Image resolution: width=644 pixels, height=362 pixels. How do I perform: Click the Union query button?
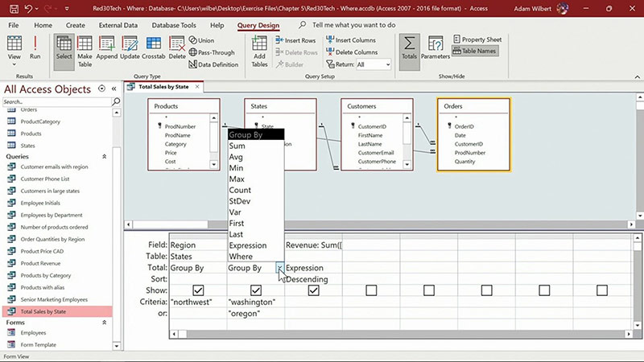202,40
